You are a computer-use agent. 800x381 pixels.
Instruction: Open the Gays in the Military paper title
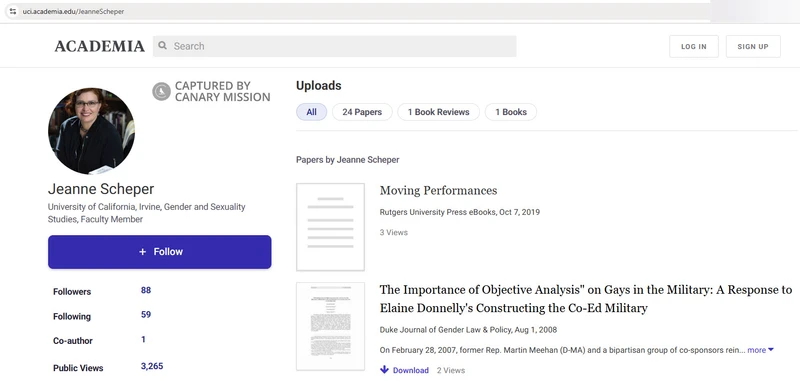point(586,299)
